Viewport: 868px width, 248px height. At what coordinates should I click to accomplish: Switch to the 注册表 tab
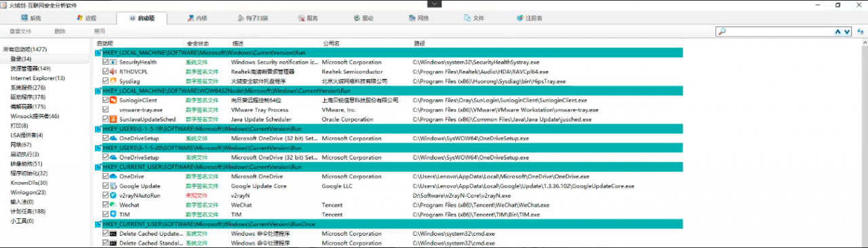pyautogui.click(x=529, y=18)
